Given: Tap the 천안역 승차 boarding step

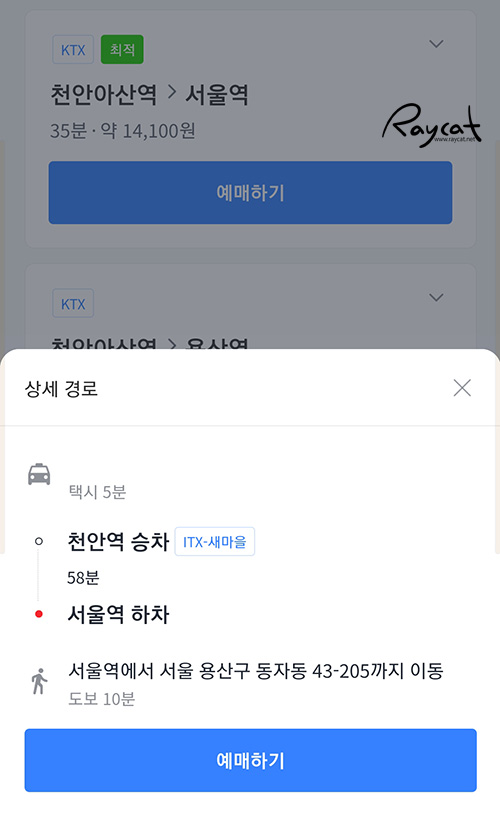Looking at the screenshot, I should click(x=118, y=542).
